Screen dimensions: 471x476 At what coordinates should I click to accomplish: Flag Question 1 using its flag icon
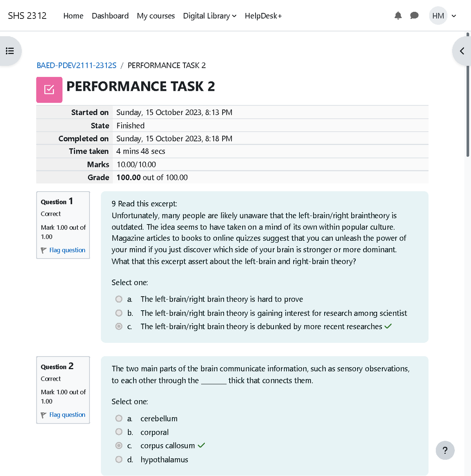[x=44, y=250]
